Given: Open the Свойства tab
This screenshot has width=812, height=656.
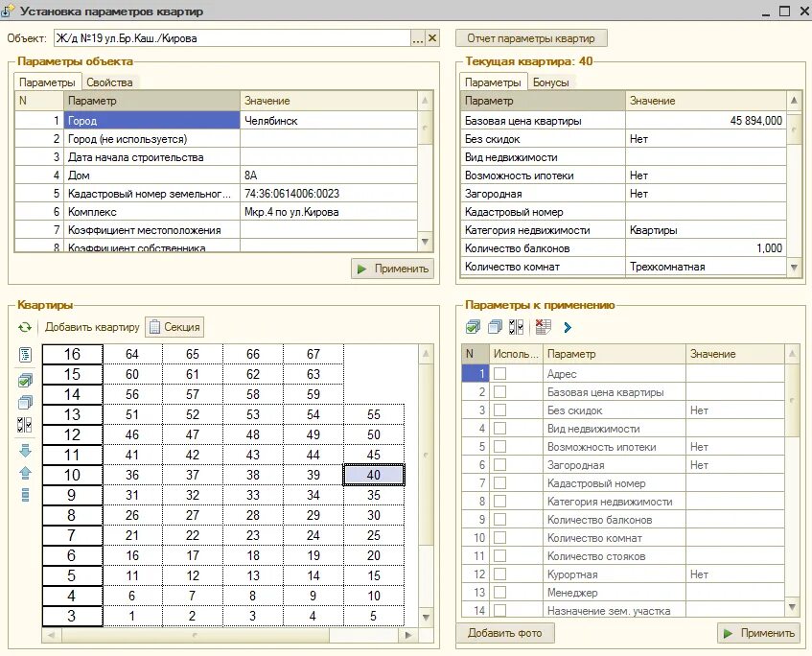Looking at the screenshot, I should tap(109, 82).
